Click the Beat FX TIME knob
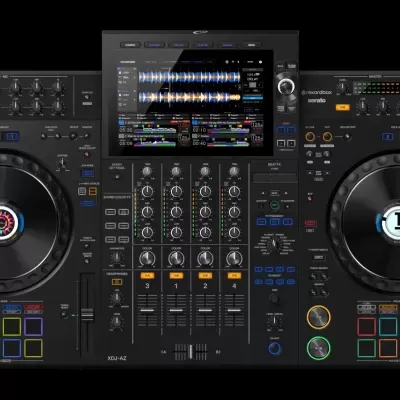Viewport: 400px width, 400px height. 274,299
